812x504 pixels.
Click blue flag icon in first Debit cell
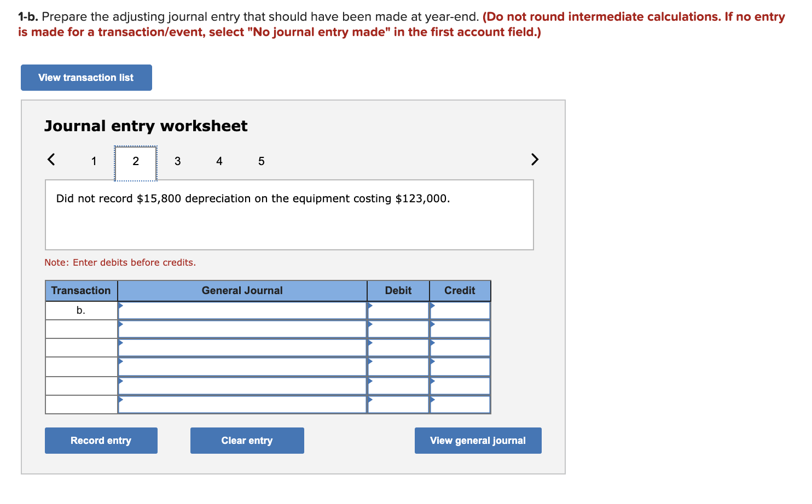[x=370, y=306]
